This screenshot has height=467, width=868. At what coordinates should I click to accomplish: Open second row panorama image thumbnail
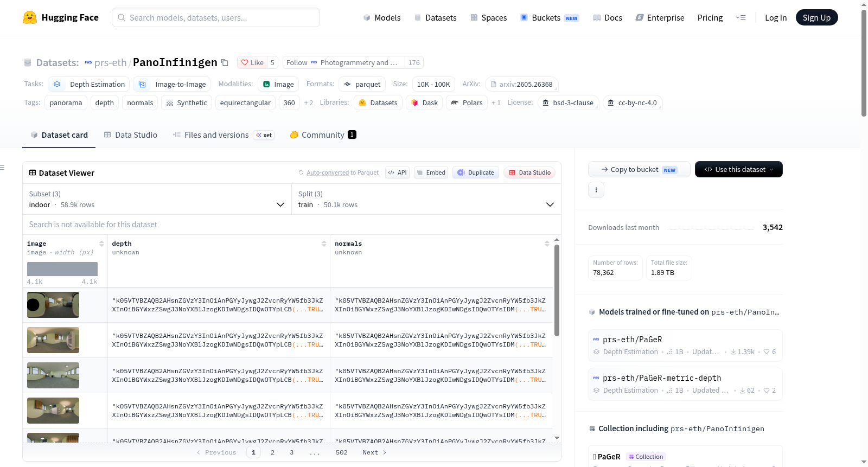tap(53, 340)
